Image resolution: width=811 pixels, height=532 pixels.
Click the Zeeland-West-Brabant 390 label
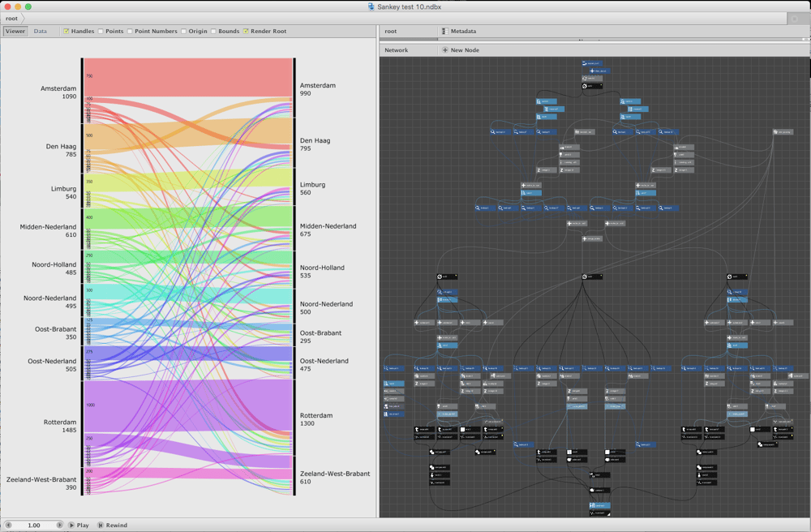(41, 483)
